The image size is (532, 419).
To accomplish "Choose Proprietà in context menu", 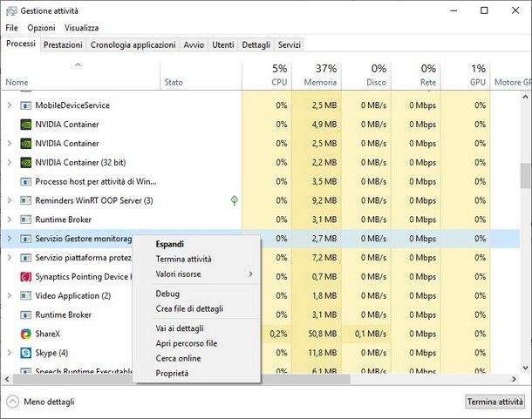I will [x=197, y=373].
